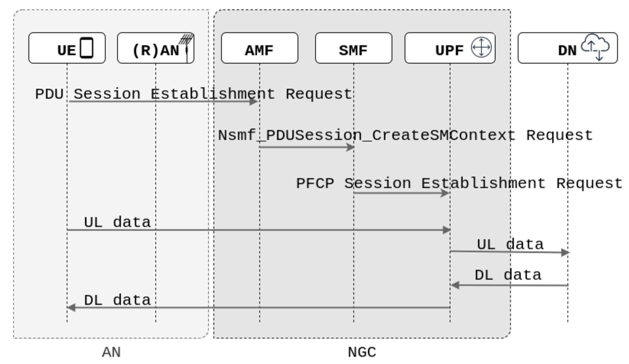Click the DL data label near UE lifeline
This screenshot has width=629, height=364.
(117, 300)
